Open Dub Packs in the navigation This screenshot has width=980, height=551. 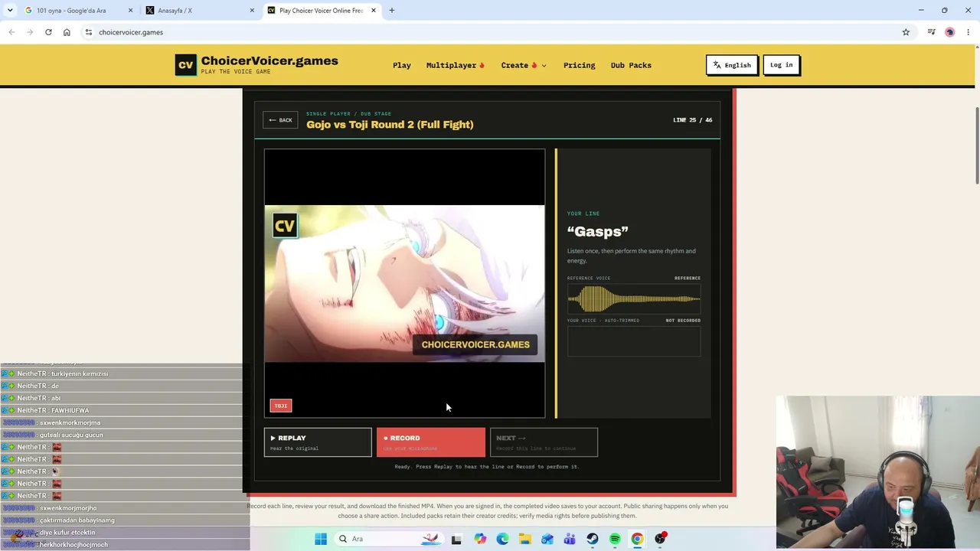coord(631,65)
